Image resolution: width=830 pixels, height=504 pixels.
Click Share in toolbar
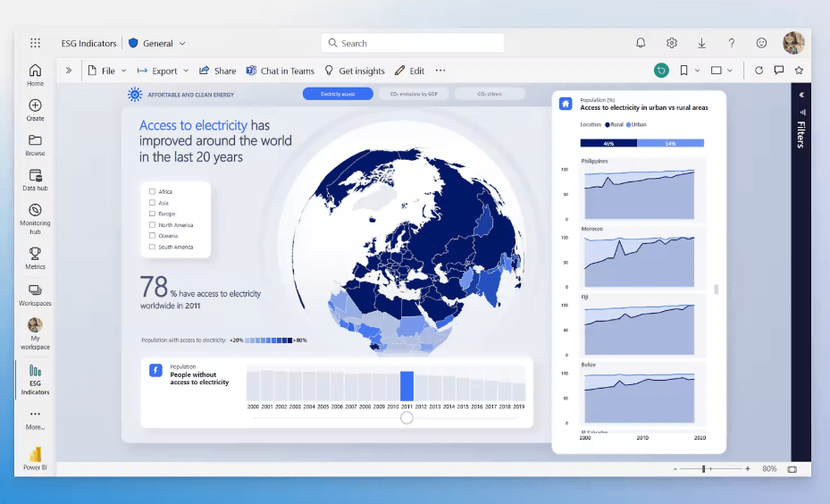[218, 71]
